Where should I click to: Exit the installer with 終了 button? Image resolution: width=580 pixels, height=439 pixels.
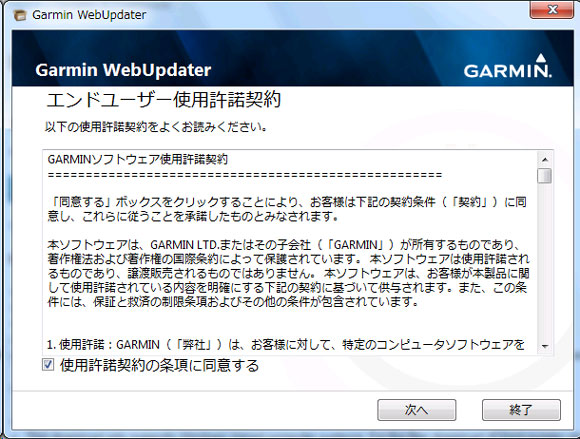(x=521, y=410)
